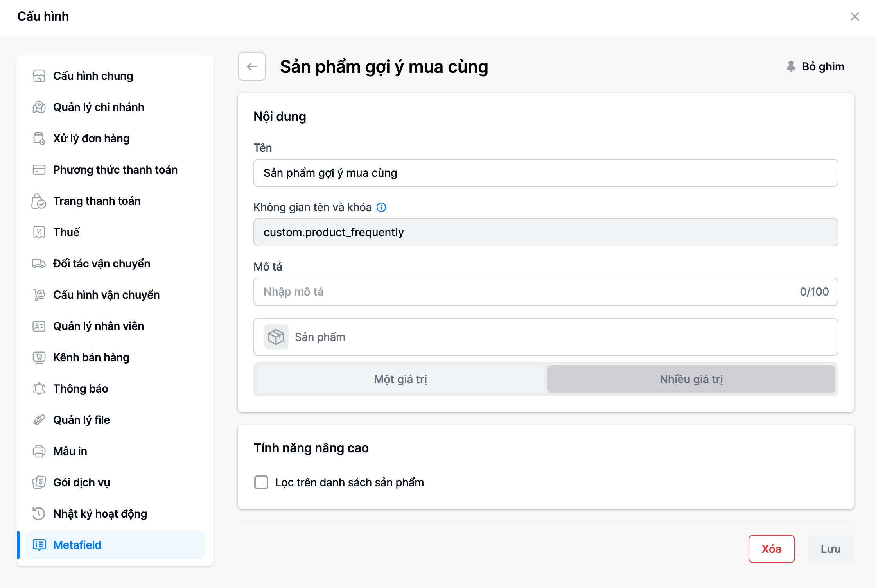The width and height of the screenshot is (876, 588).
Task: Click the paperclip icon for Quản lý file
Action: tap(39, 420)
